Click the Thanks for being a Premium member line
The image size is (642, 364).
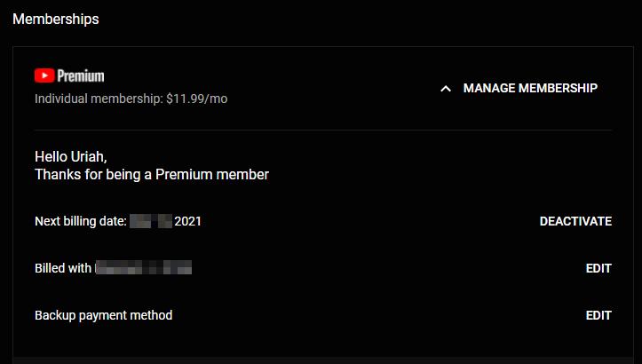point(152,174)
